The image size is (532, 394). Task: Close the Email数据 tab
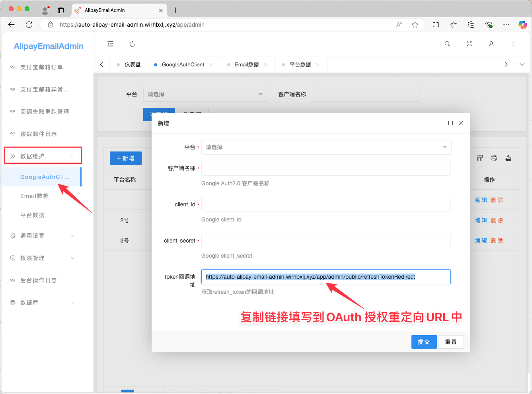(265, 64)
